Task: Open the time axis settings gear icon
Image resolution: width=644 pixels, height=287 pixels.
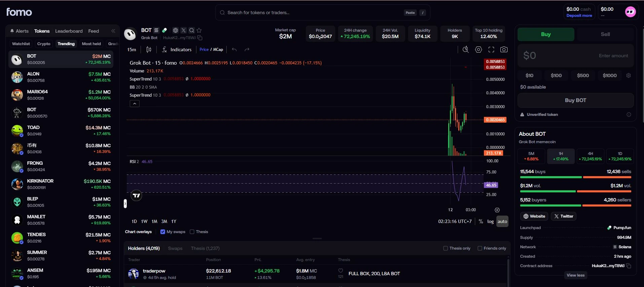Action: [x=497, y=210]
